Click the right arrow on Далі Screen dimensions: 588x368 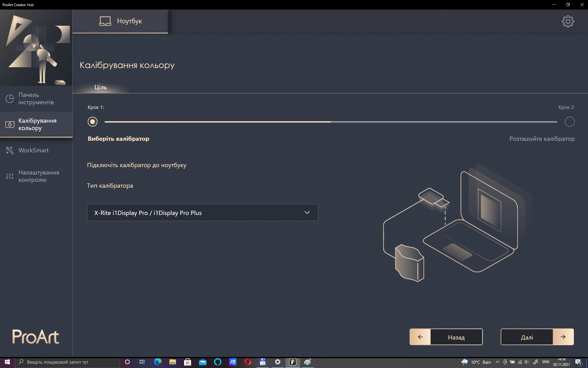[563, 337]
